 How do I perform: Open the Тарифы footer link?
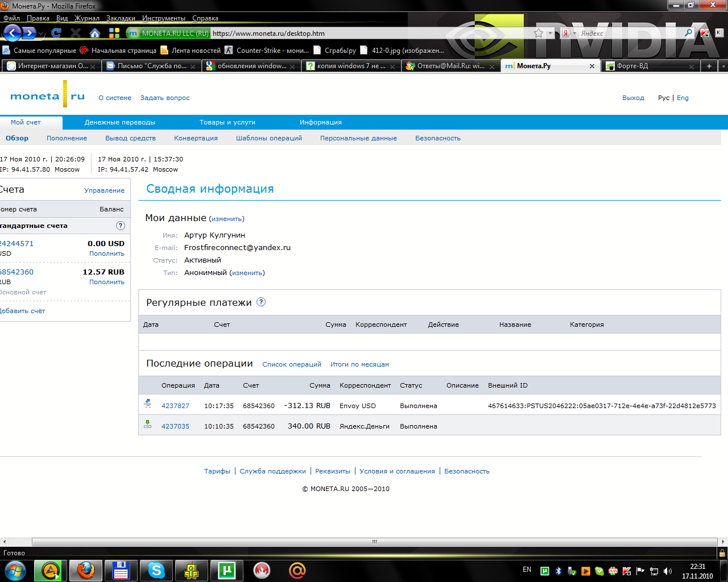tap(217, 471)
